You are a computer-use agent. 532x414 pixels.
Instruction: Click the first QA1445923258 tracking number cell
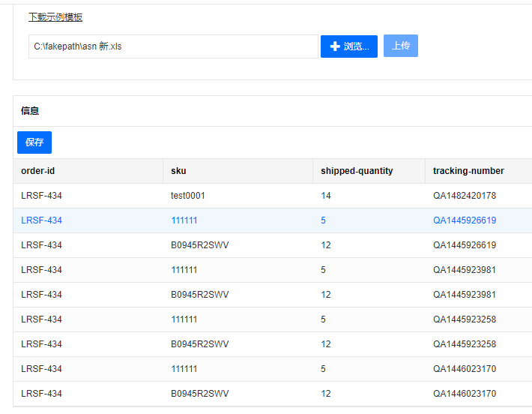point(465,319)
